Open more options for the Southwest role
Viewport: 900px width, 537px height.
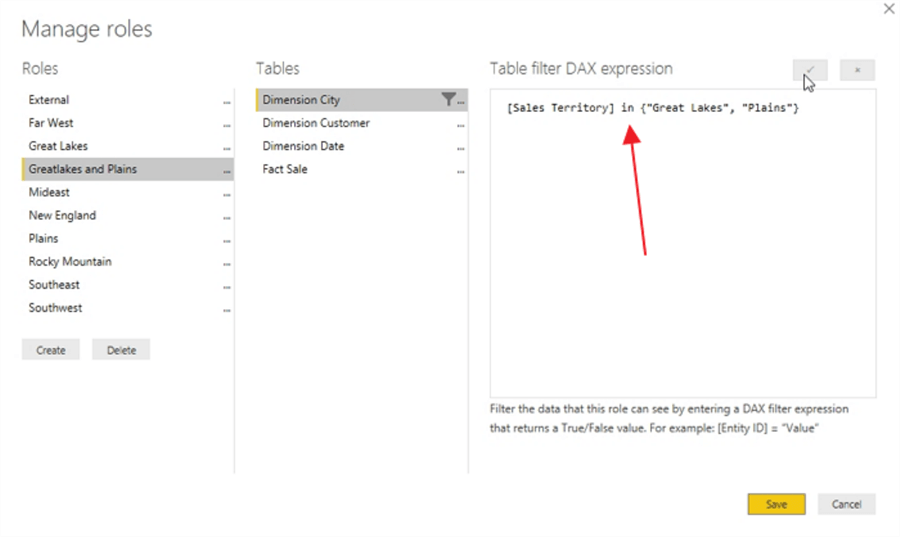pos(227,310)
